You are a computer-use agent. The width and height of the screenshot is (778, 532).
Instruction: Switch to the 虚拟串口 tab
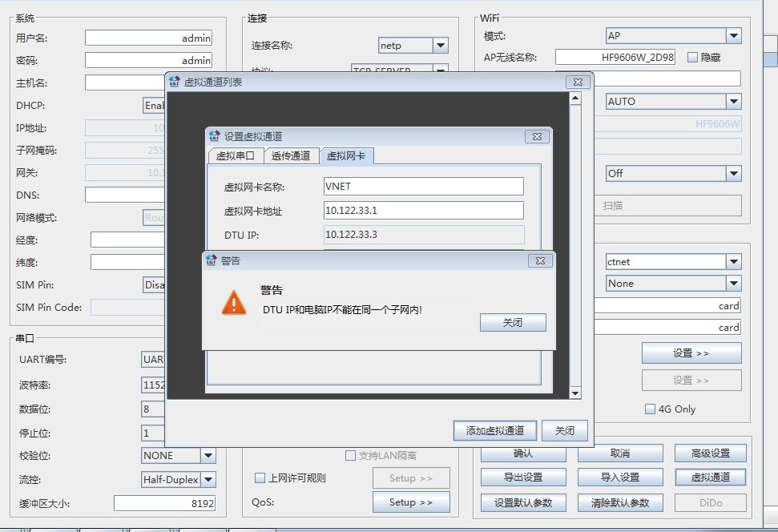coord(236,155)
